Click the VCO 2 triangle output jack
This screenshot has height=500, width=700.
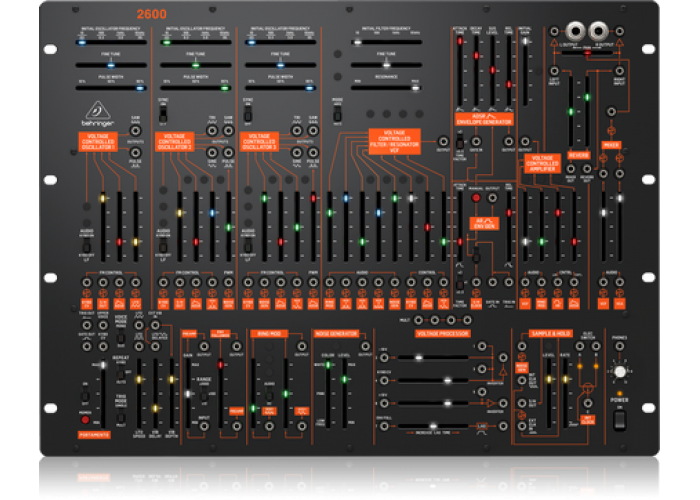(x=212, y=131)
